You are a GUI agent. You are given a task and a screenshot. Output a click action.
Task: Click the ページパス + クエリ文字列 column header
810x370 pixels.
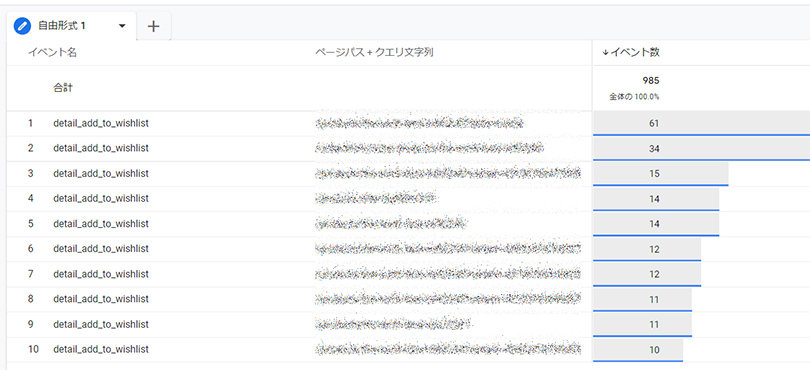click(x=374, y=52)
